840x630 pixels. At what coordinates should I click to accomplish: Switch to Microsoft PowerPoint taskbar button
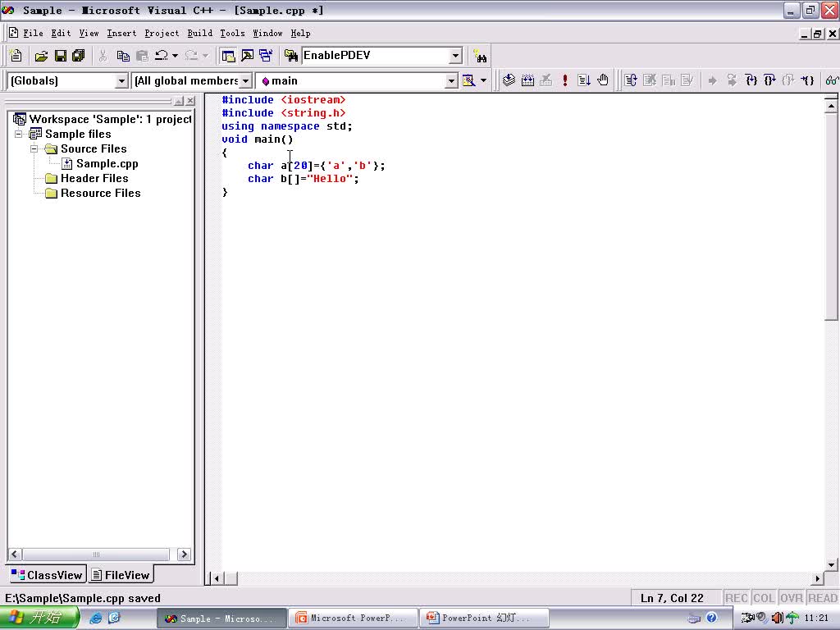pyautogui.click(x=353, y=619)
